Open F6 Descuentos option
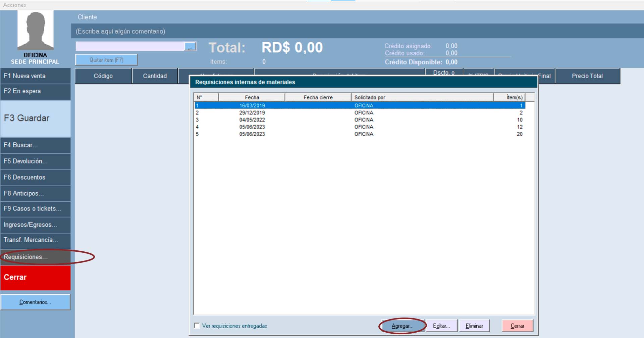 [35, 178]
